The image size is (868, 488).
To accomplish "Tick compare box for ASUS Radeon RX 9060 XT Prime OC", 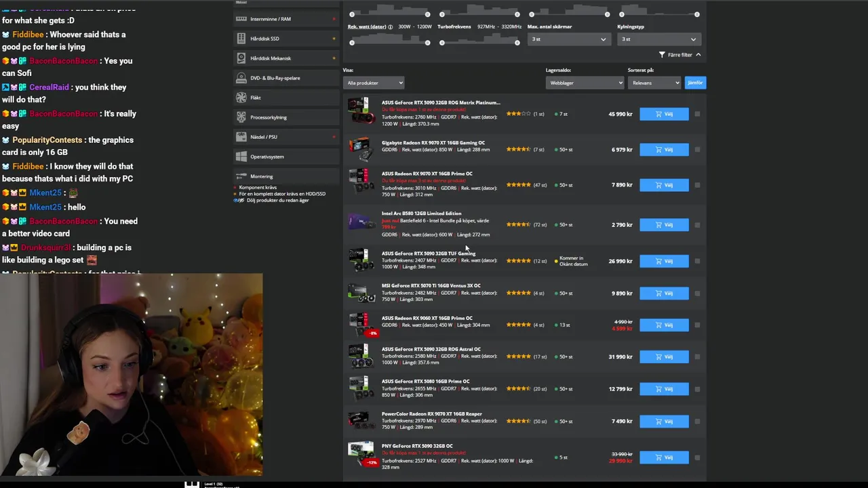I will pos(697,325).
